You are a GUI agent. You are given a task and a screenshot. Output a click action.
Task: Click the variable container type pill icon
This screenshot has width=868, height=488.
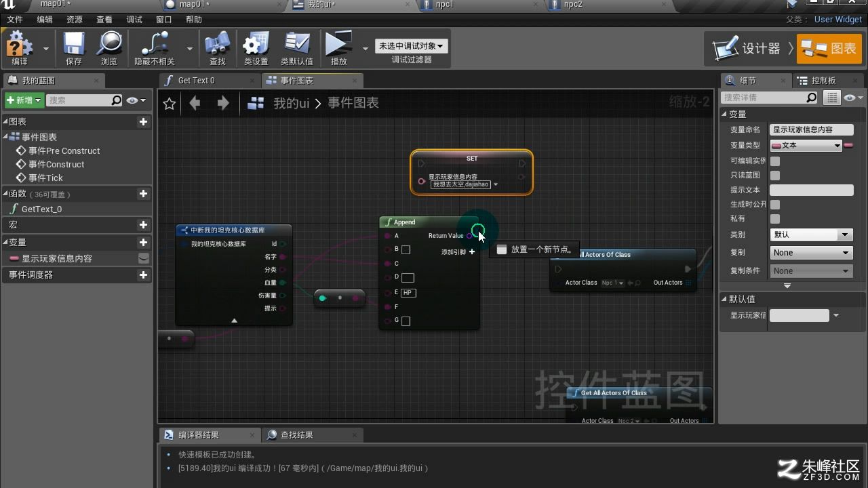848,145
